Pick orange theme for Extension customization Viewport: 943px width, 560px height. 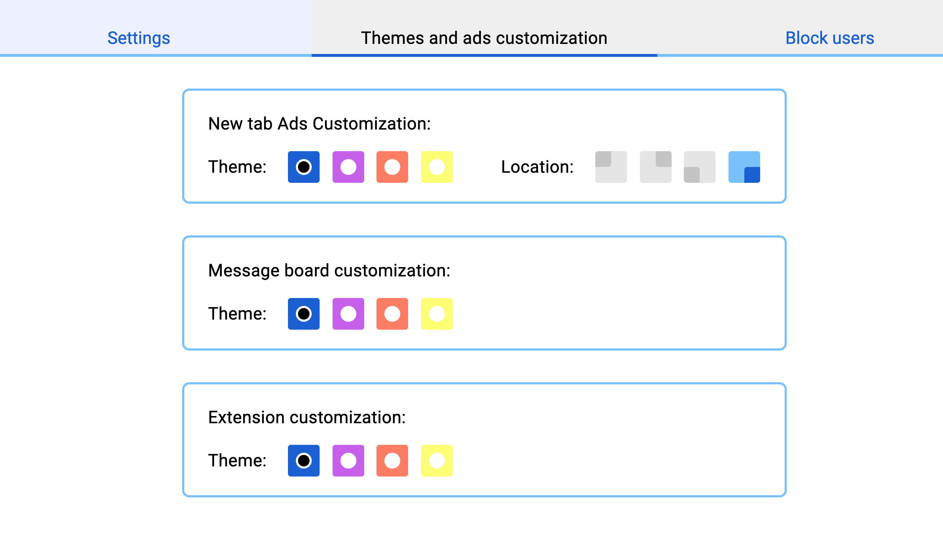[392, 460]
